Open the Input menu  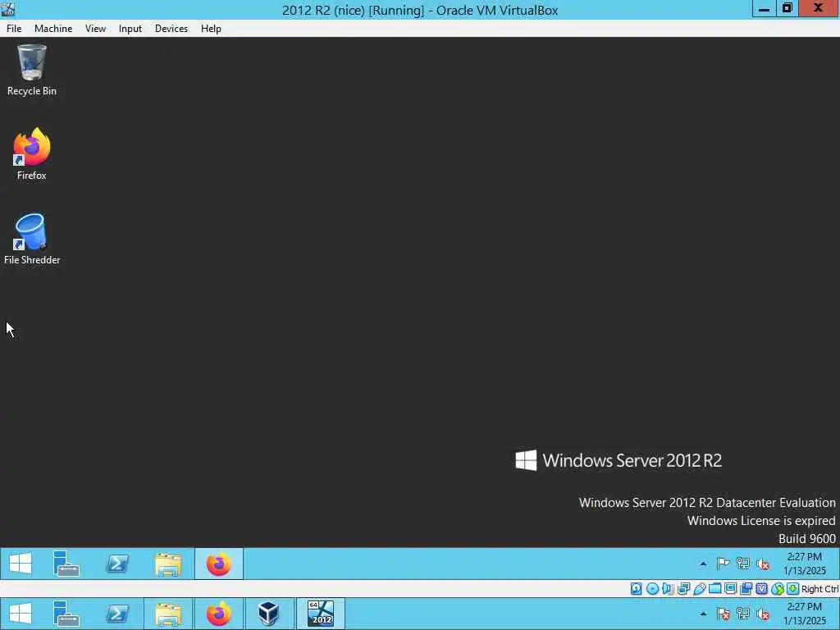point(130,29)
